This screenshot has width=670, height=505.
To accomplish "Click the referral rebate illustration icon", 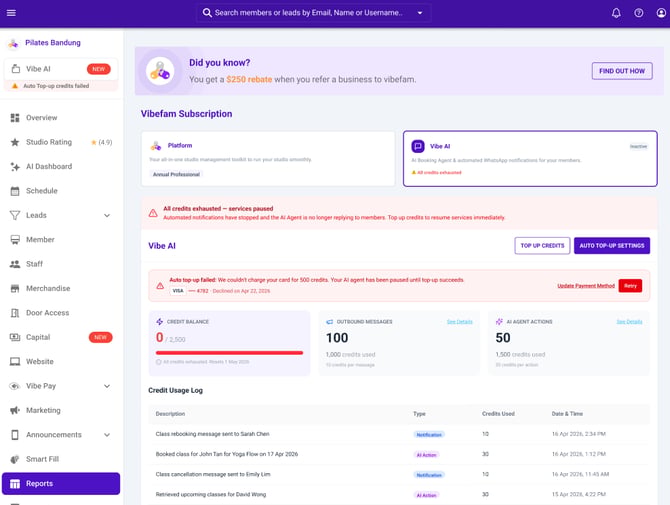I will point(160,71).
